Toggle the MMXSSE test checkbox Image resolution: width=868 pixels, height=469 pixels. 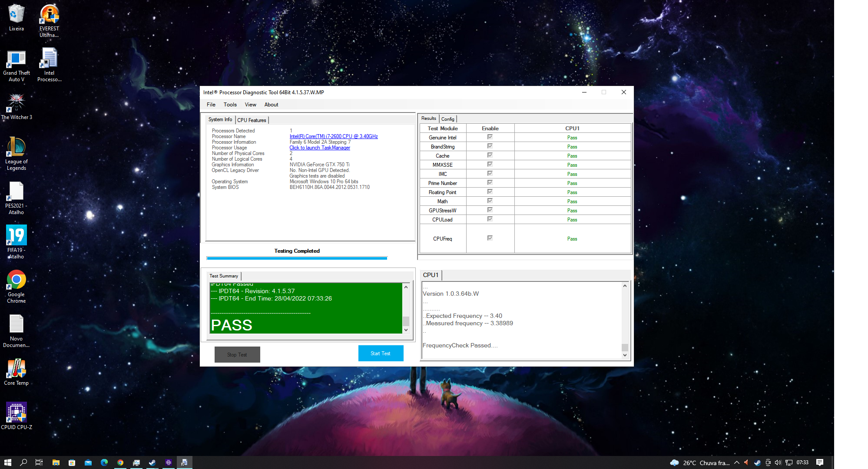click(x=490, y=165)
